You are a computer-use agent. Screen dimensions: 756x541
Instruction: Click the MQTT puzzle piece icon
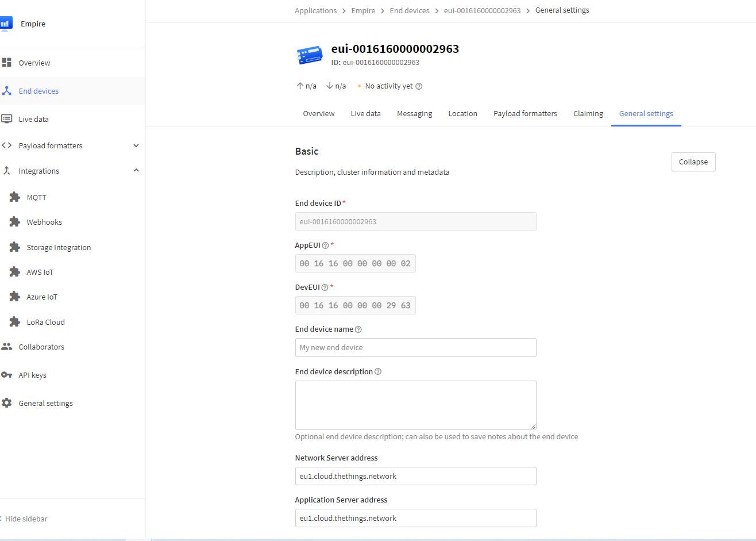[x=15, y=197]
